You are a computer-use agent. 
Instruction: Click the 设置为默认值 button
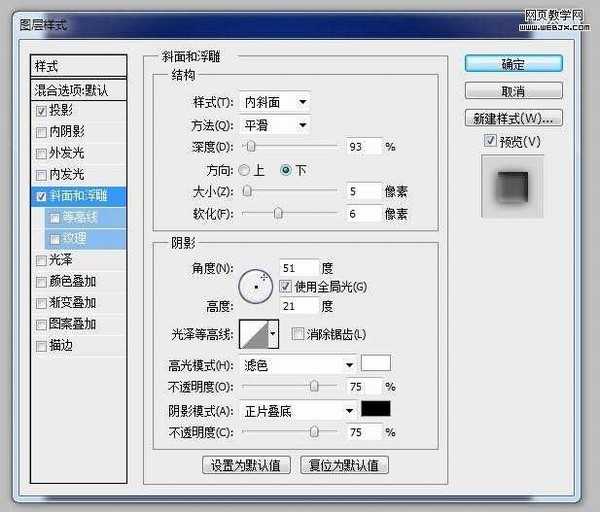246,465
